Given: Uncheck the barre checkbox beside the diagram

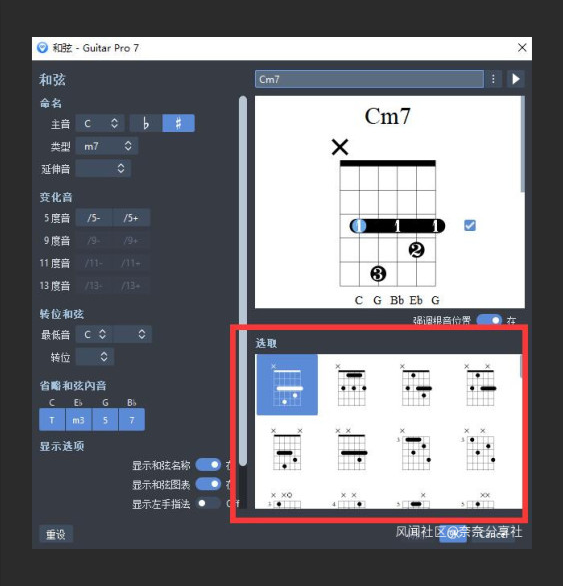Looking at the screenshot, I should pyautogui.click(x=470, y=225).
